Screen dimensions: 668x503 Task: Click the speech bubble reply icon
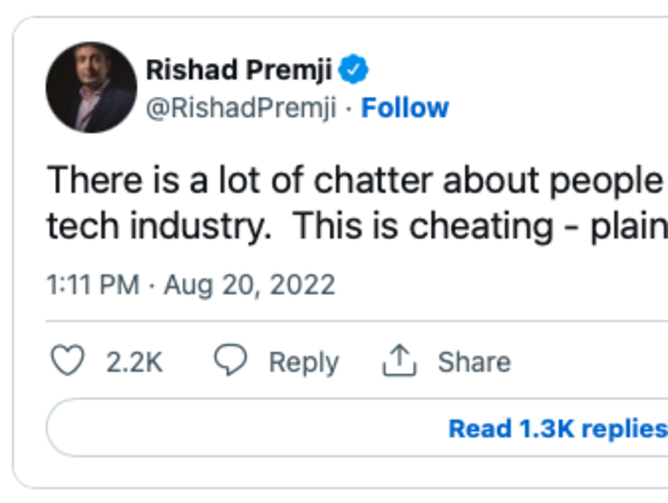(x=230, y=360)
